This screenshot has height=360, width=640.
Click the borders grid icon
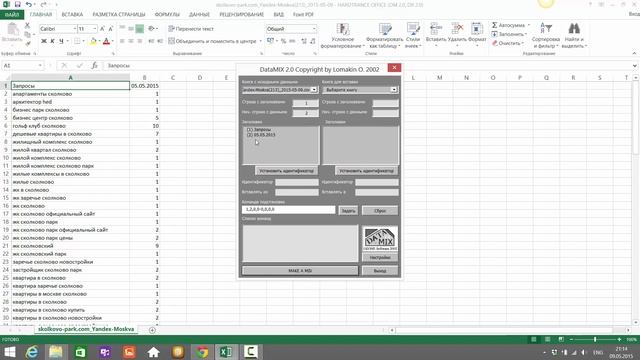coord(77,41)
